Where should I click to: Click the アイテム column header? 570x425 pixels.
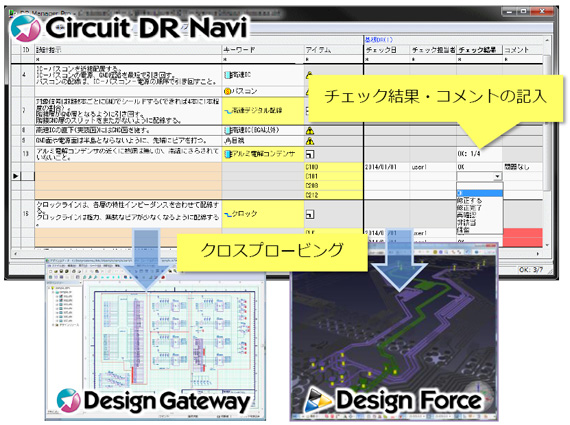[x=333, y=50]
